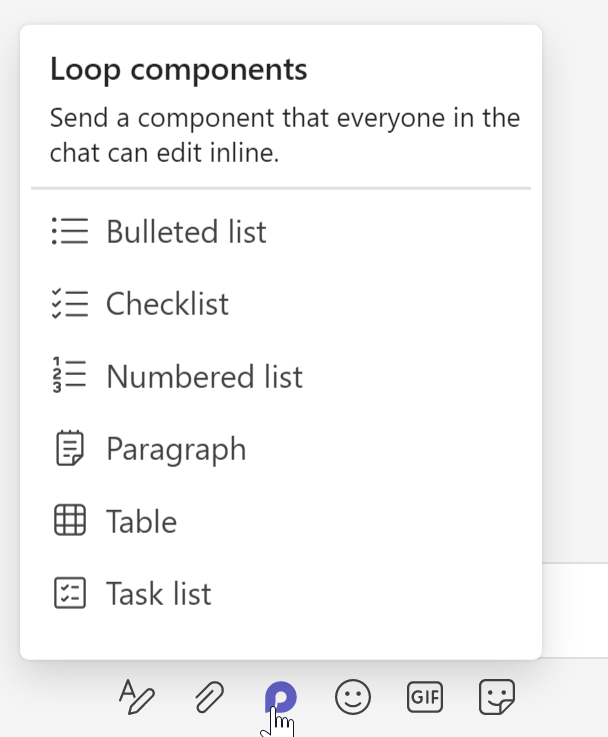Pick the Task list option text
608x737 pixels.
tap(158, 594)
